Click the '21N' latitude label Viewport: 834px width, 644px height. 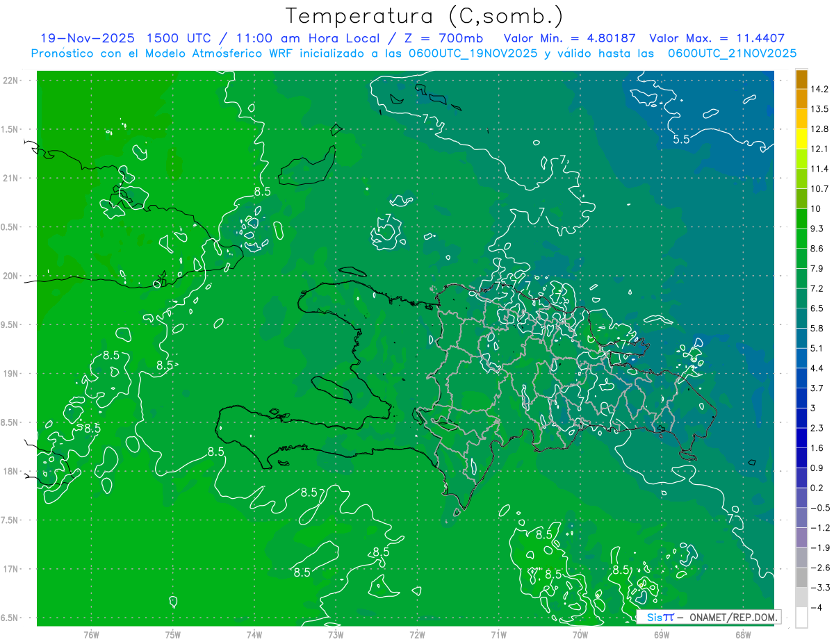(x=11, y=178)
